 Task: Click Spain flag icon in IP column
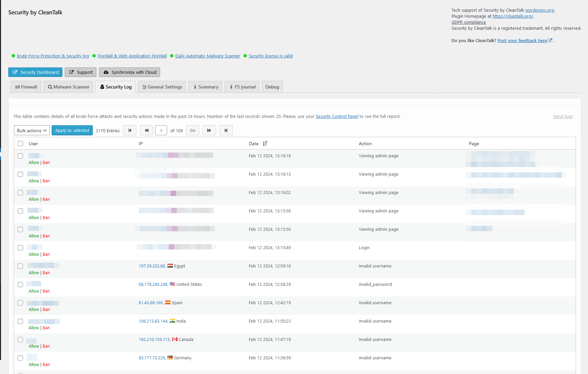pos(168,303)
